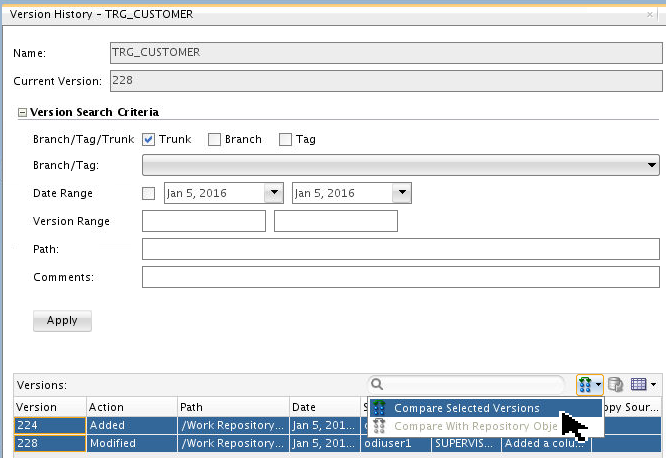The width and height of the screenshot is (666, 458).
Task: Open the table columns view icon menu
Action: [643, 384]
